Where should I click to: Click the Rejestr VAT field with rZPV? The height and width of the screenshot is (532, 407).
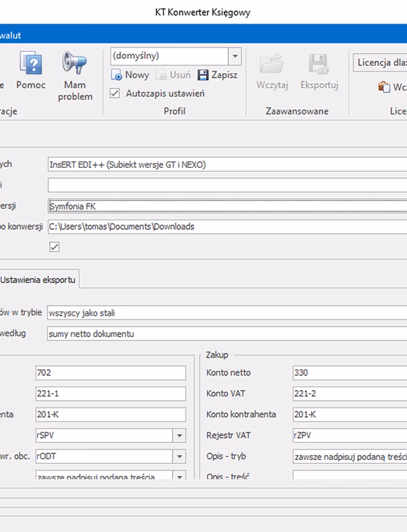click(349, 436)
